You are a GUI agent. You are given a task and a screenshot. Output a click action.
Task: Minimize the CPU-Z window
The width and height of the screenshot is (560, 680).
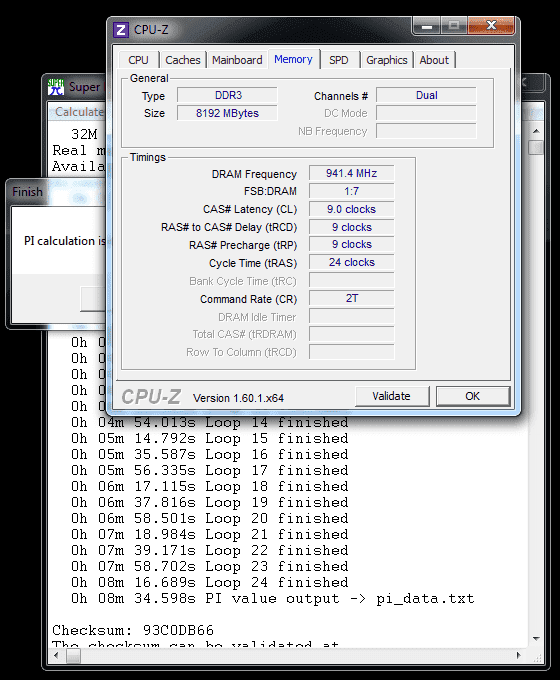(427, 26)
